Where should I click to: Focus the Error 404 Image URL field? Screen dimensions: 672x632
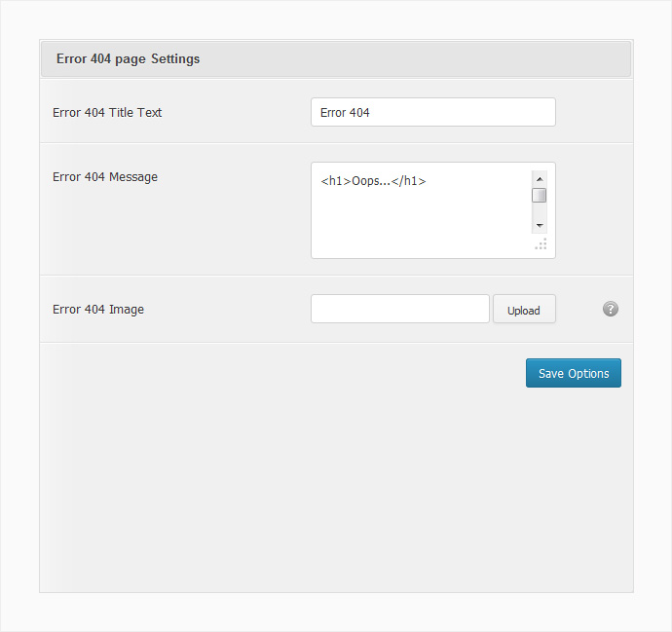(400, 309)
